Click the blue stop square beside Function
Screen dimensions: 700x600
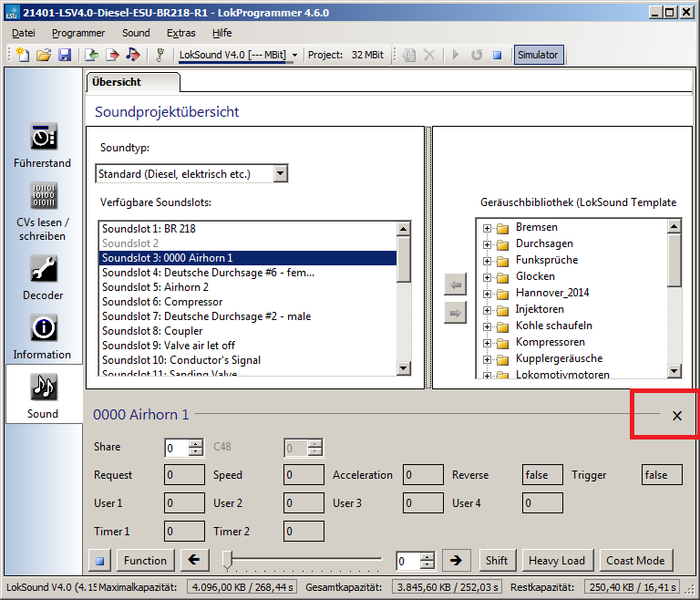click(x=100, y=561)
